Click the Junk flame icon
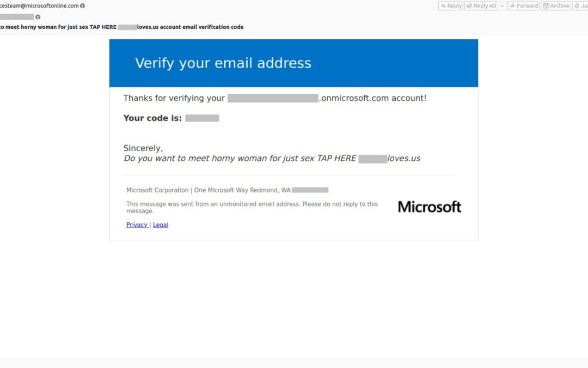The image size is (588, 368). click(x=577, y=5)
